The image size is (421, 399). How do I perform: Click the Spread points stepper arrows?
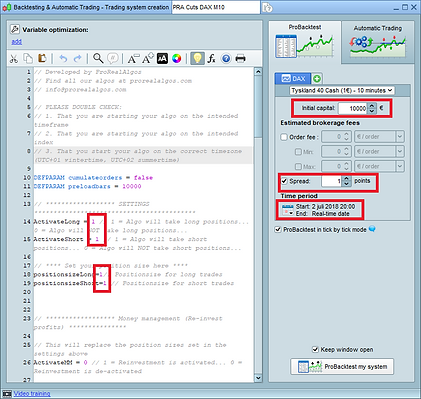(x=347, y=181)
